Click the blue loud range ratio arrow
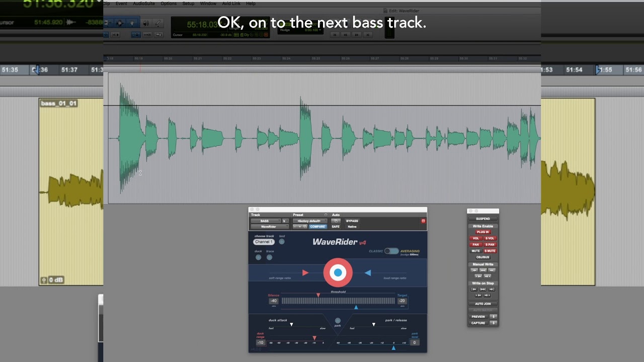Screen dimensions: 644x362 pyautogui.click(x=368, y=273)
